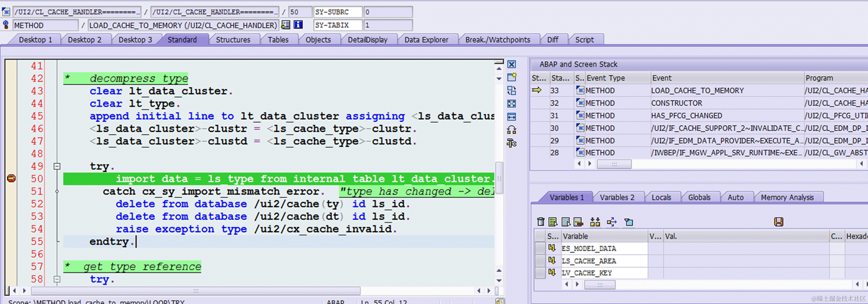
Task: Click the blue branching arrow icon in variables toolbar
Action: click(x=611, y=222)
